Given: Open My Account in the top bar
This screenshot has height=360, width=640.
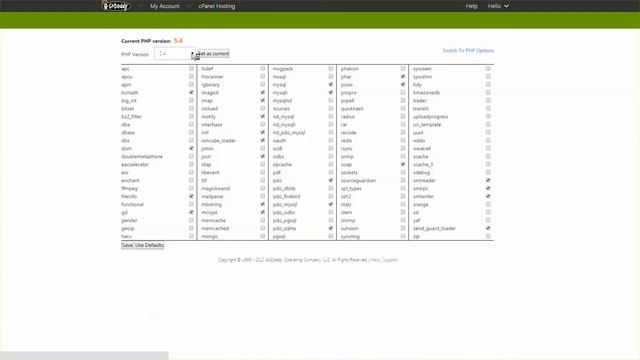Looking at the screenshot, I should 164,6.
